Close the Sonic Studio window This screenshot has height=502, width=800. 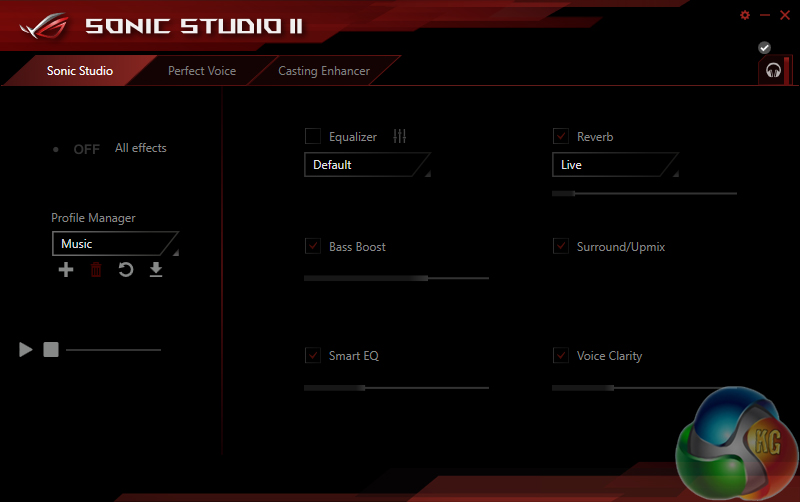click(785, 15)
